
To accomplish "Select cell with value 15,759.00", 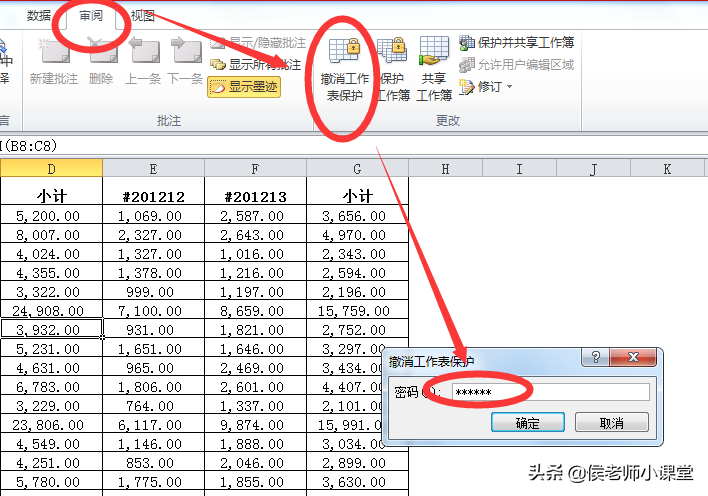I will pyautogui.click(x=358, y=310).
